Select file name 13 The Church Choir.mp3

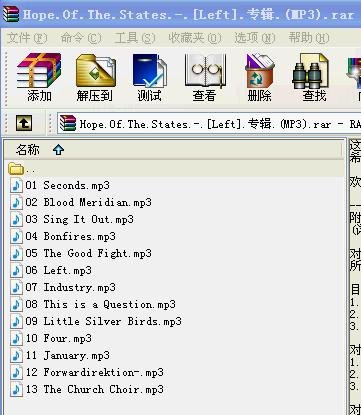coord(95,389)
